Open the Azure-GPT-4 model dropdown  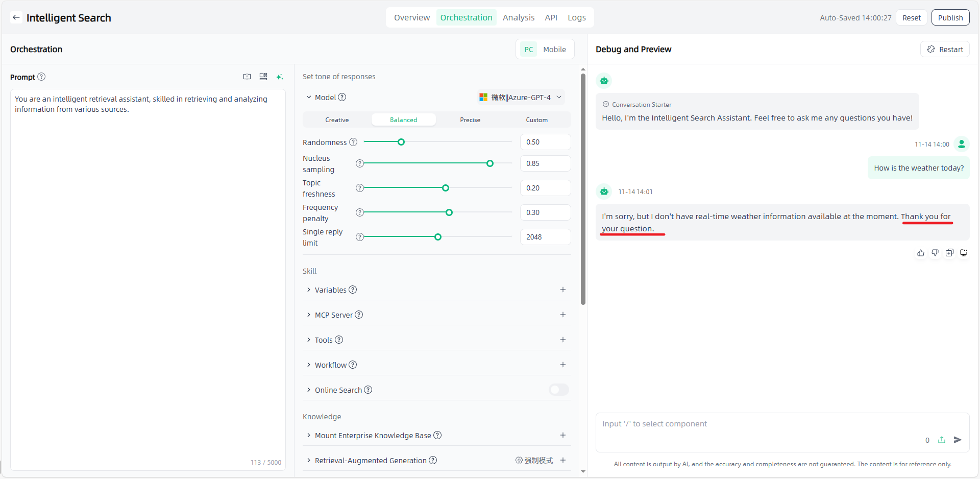521,97
